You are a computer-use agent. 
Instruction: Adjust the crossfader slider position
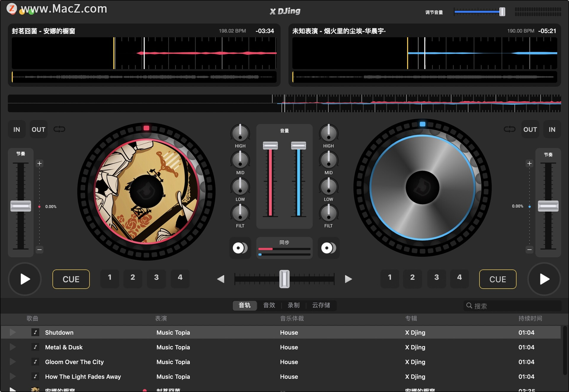(x=284, y=278)
